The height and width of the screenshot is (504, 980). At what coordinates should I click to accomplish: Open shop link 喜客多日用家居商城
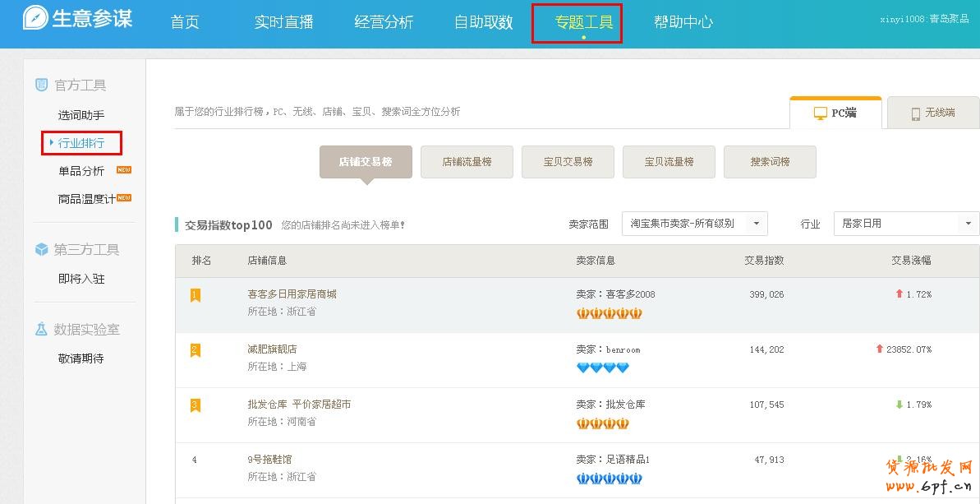292,294
